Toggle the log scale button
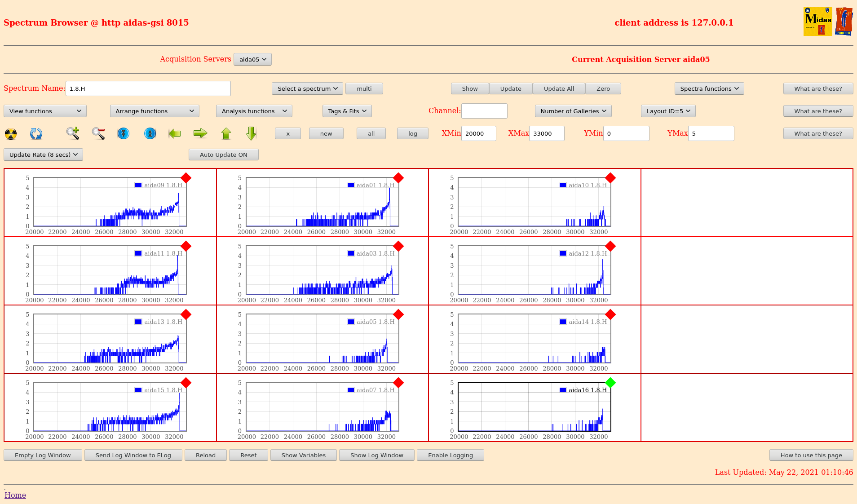Viewport: 857px width, 504px height. 412,134
